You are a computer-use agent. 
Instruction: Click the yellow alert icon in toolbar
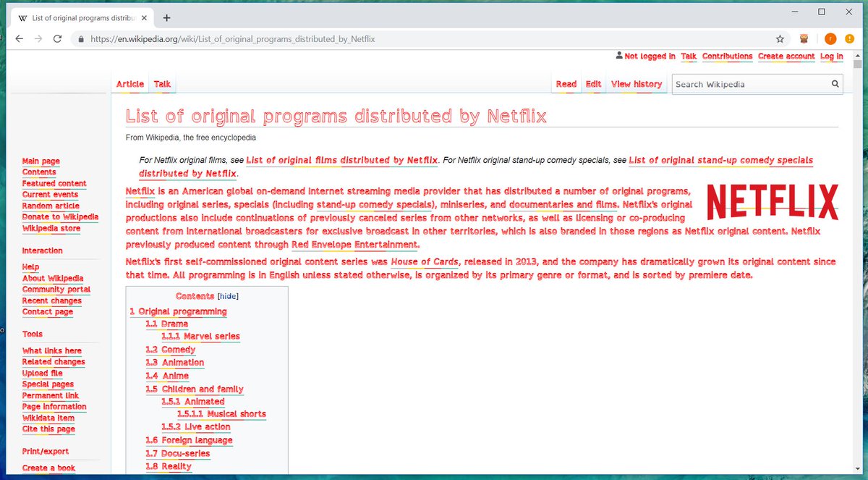click(x=850, y=39)
